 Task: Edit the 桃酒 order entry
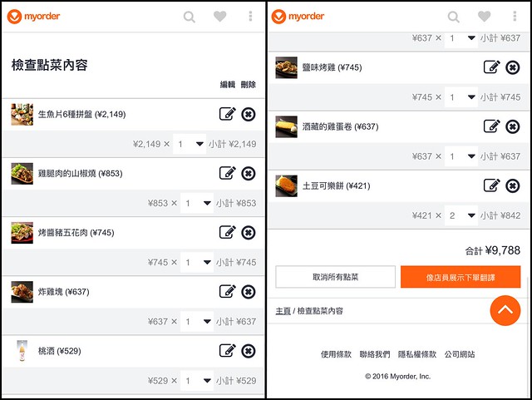click(x=227, y=351)
